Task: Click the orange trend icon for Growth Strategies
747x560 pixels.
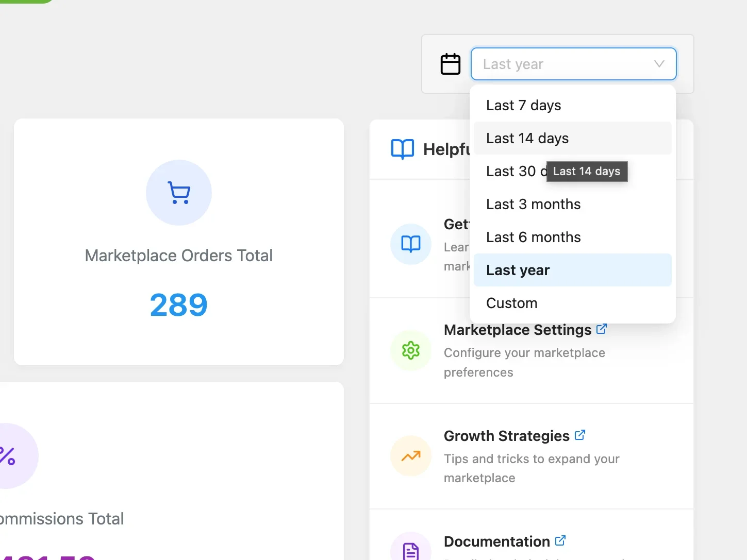Action: tap(411, 456)
